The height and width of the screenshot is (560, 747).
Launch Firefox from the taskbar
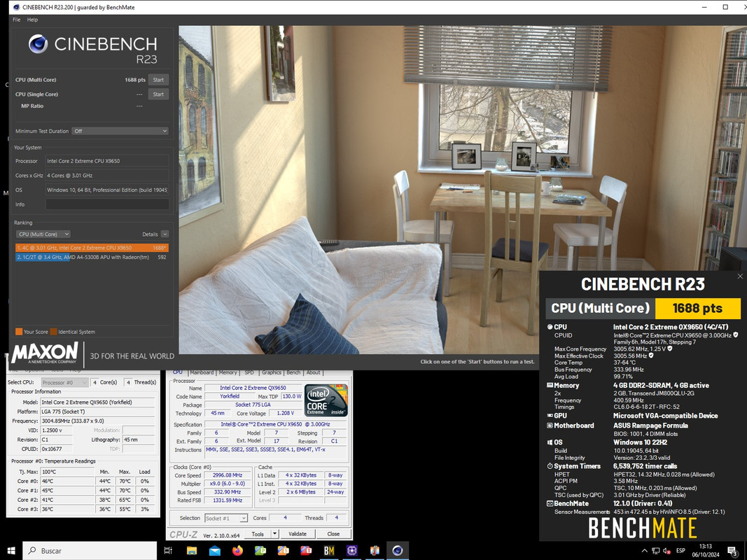pyautogui.click(x=237, y=550)
